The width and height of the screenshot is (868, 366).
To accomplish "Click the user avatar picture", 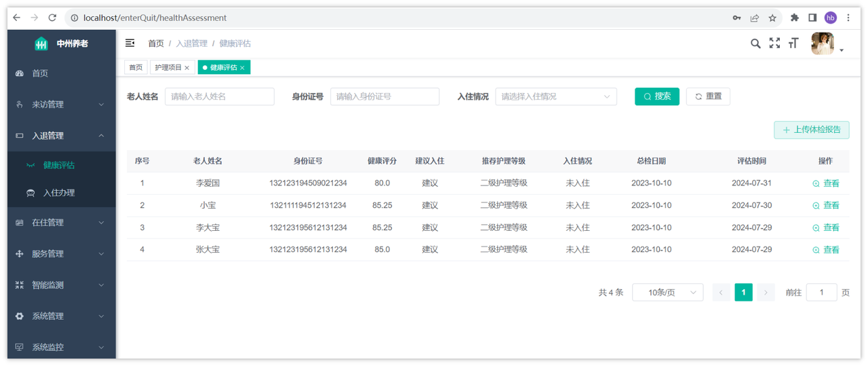I will click(x=823, y=43).
